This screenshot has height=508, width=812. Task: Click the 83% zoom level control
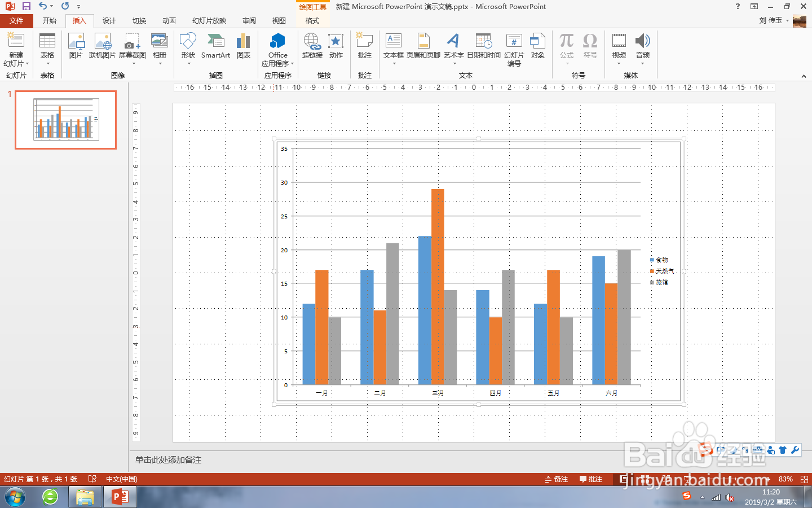787,479
